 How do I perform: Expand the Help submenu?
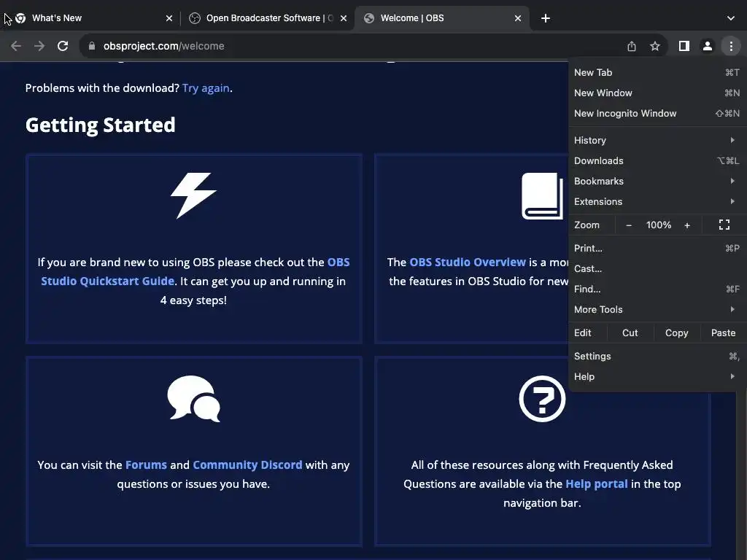coord(657,377)
